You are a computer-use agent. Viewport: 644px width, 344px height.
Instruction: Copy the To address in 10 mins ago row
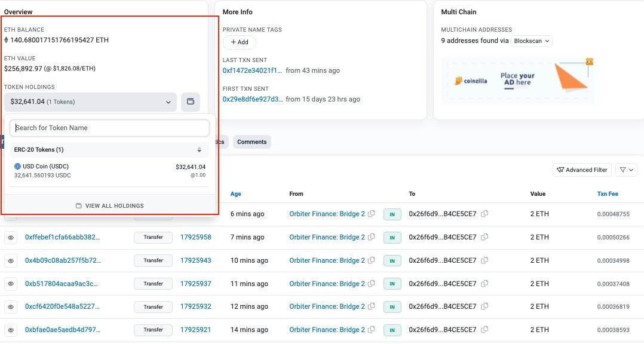[484, 260]
